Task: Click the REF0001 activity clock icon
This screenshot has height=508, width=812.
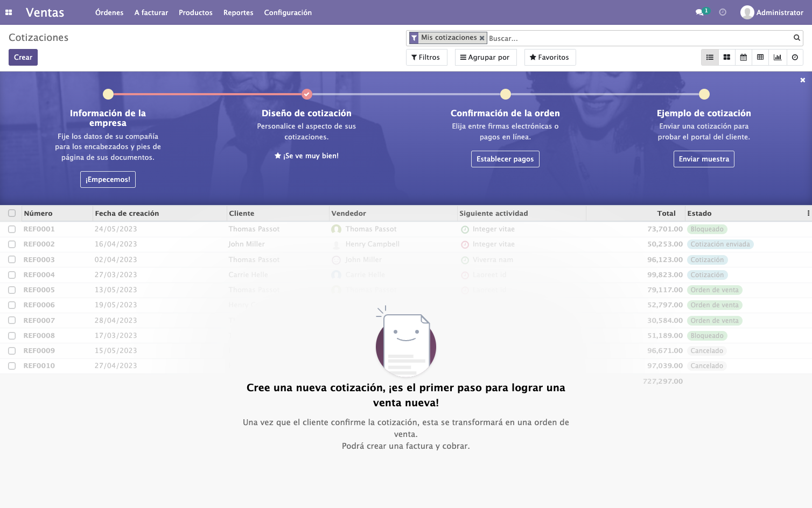Action: click(465, 229)
